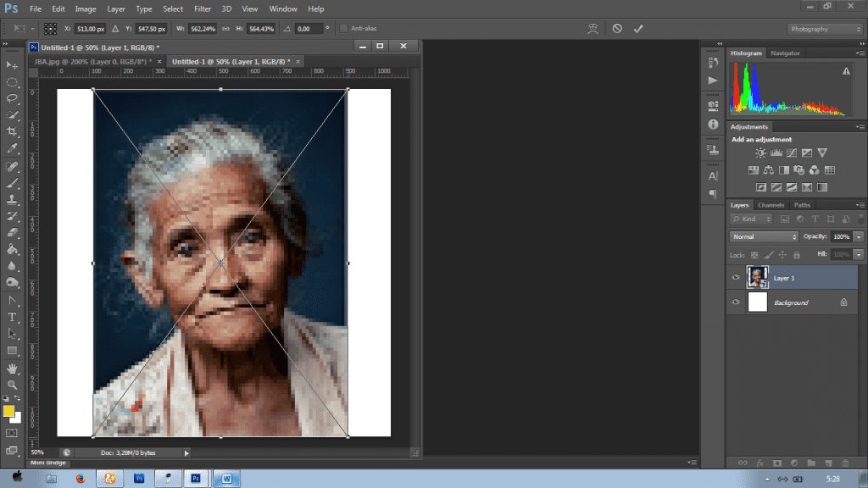Cancel transform with the circle-slash icon

[x=617, y=28]
